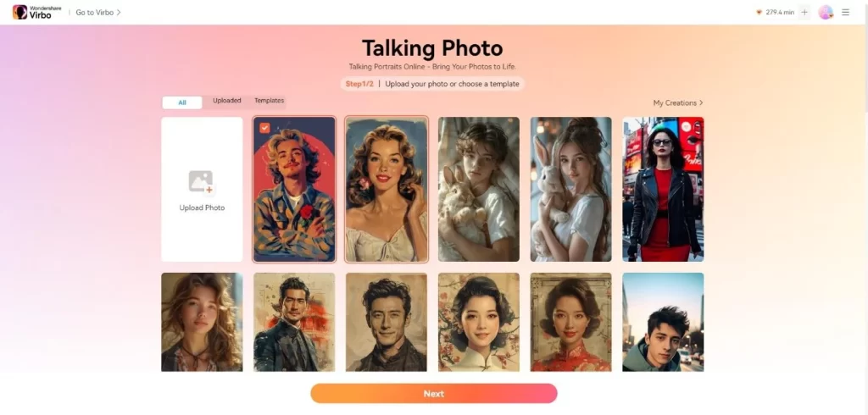Select the mustache man with rose portrait
This screenshot has width=868, height=415.
294,189
